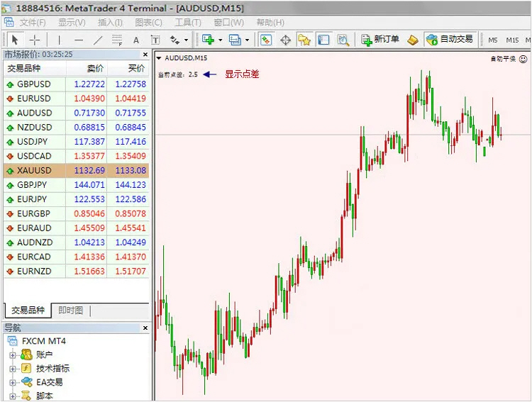Image resolution: width=532 pixels, height=402 pixels.
Task: Select the trendline drawing tool
Action: click(x=98, y=40)
